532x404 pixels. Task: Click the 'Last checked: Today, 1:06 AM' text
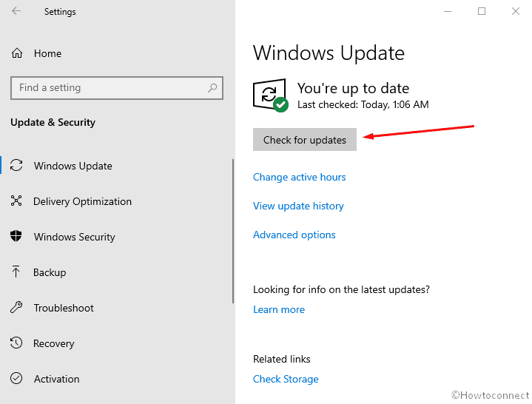(x=363, y=104)
